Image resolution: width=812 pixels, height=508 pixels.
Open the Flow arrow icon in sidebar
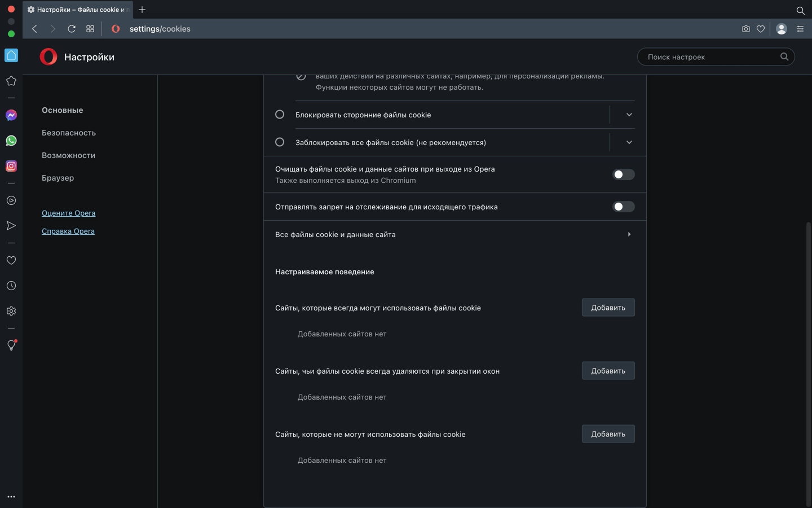pos(11,226)
